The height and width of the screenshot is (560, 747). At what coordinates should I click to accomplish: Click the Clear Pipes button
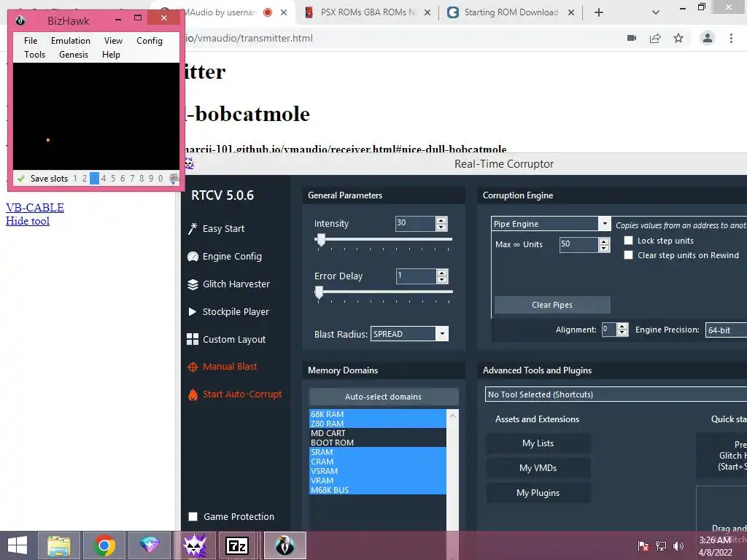(552, 305)
